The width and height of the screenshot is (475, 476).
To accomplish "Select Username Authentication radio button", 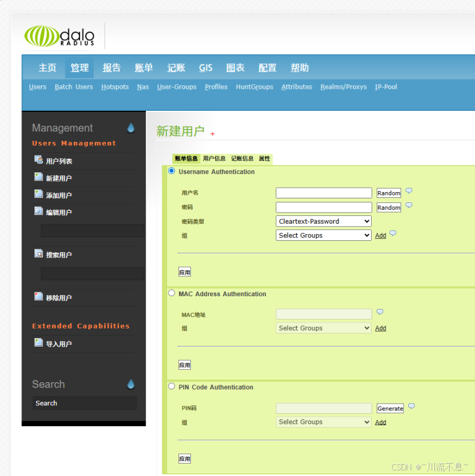I will tap(172, 171).
